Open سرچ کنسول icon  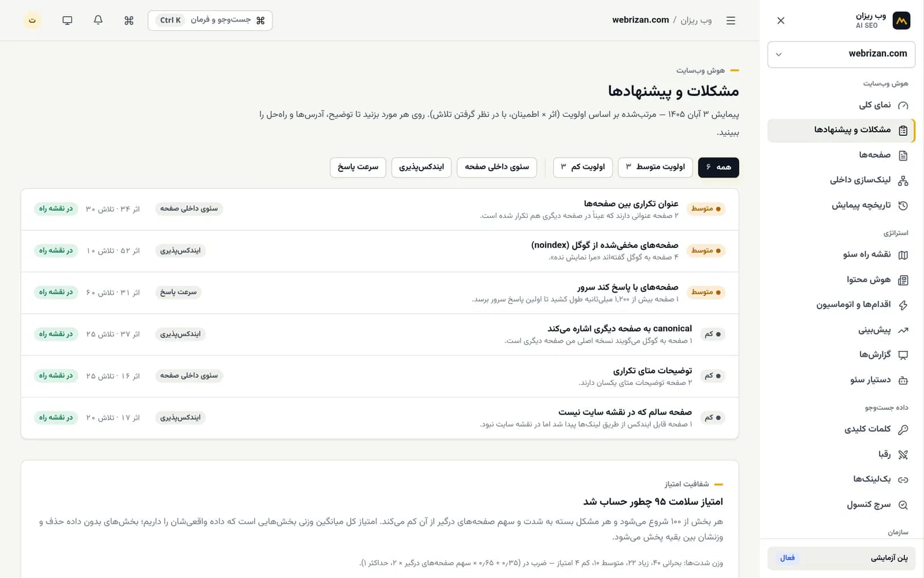[x=903, y=505]
